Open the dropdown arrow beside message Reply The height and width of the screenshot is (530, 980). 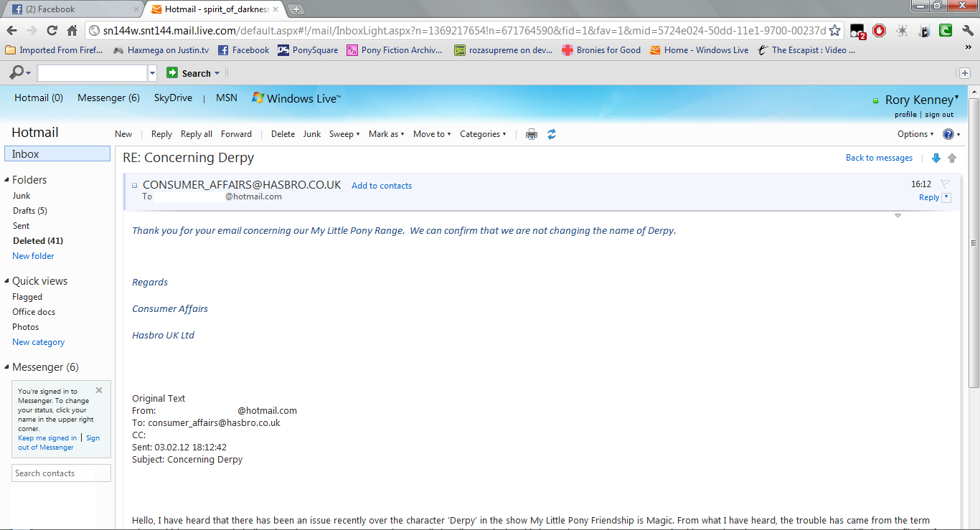[x=946, y=197]
